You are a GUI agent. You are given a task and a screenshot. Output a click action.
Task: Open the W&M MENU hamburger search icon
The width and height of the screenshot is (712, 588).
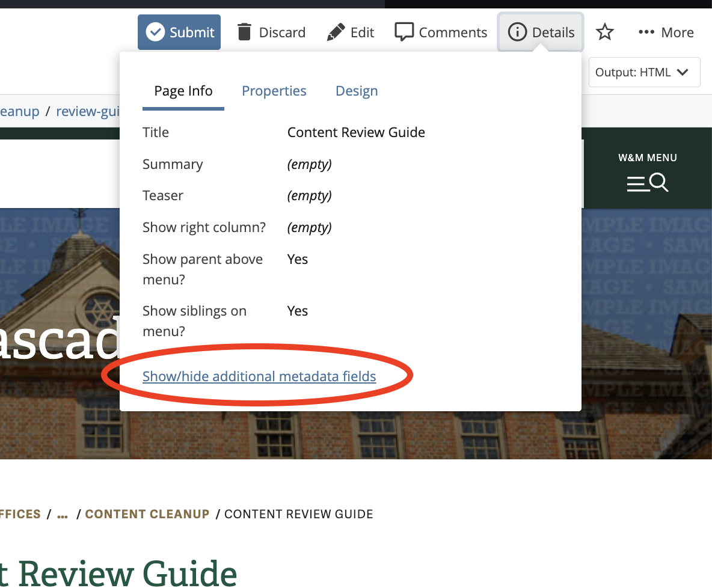coord(648,182)
